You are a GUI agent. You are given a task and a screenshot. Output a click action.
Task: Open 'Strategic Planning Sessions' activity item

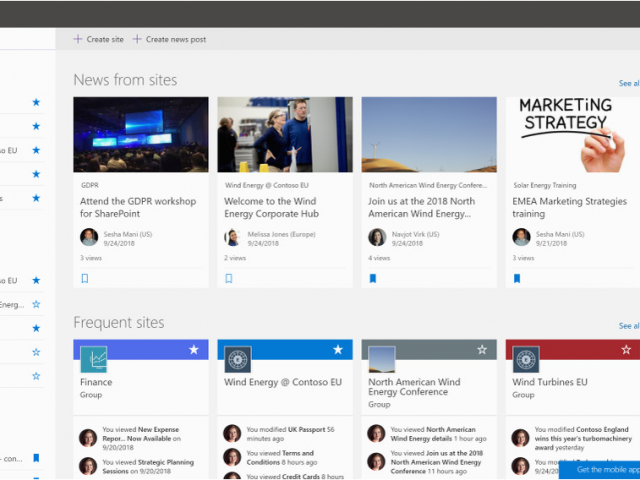tap(148, 467)
